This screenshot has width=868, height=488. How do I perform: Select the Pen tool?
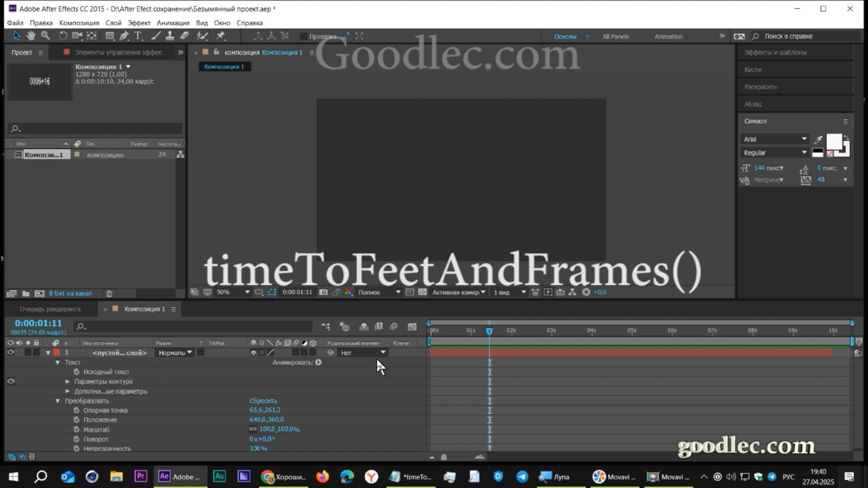click(124, 36)
